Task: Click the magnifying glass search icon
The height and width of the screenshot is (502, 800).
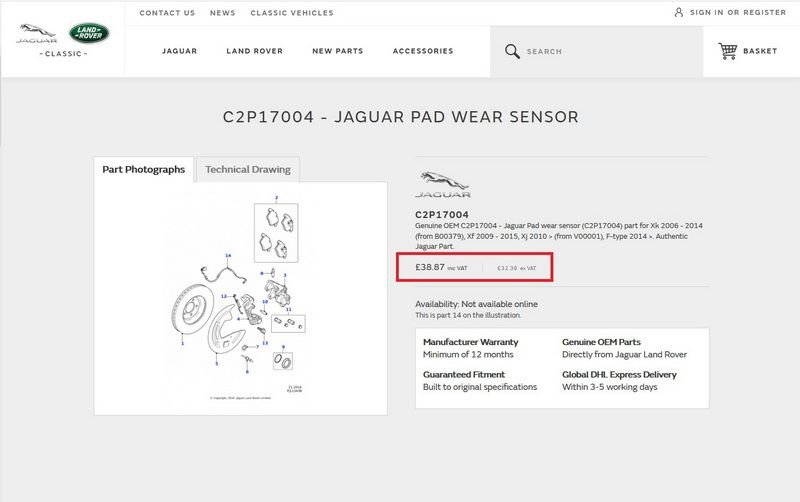Action: coord(512,51)
